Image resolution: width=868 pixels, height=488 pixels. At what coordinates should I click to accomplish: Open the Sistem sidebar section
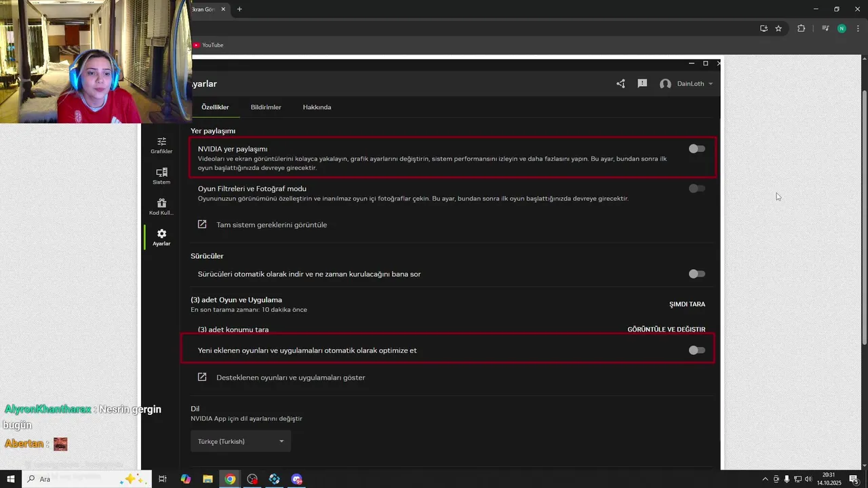click(161, 176)
